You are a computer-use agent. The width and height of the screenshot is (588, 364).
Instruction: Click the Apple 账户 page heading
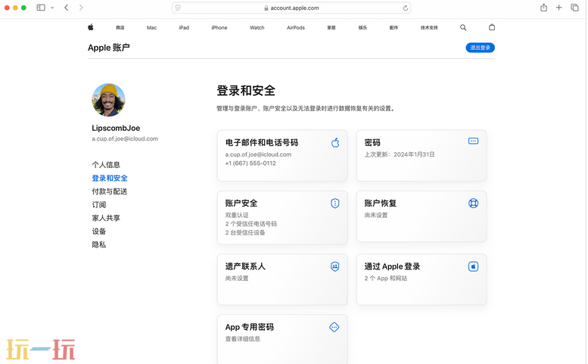click(x=109, y=48)
